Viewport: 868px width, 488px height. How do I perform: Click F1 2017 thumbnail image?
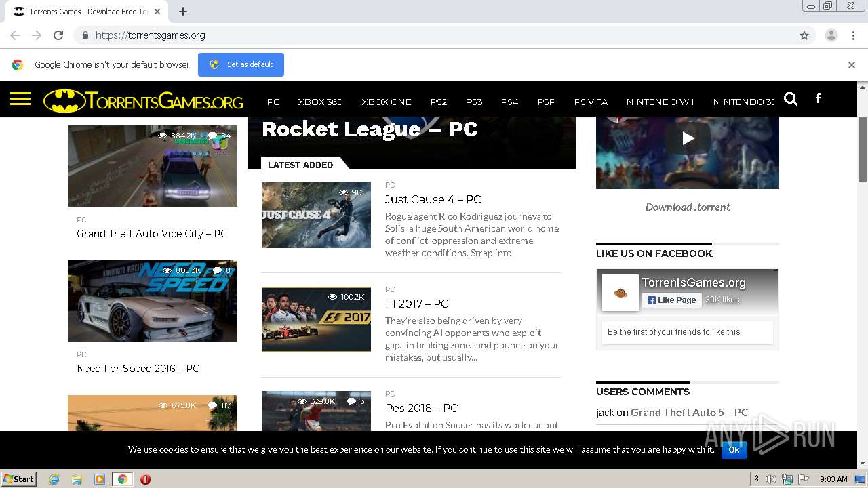pyautogui.click(x=316, y=319)
